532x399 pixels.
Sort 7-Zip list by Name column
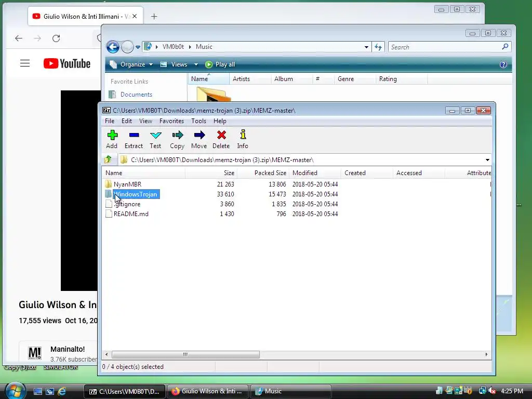pos(143,172)
